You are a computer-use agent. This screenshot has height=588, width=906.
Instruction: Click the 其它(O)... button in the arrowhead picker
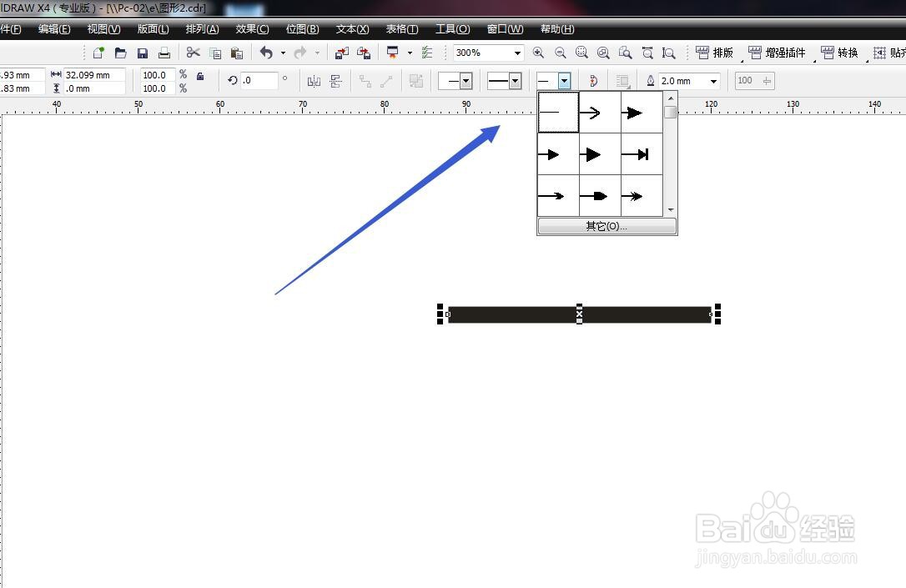(607, 226)
